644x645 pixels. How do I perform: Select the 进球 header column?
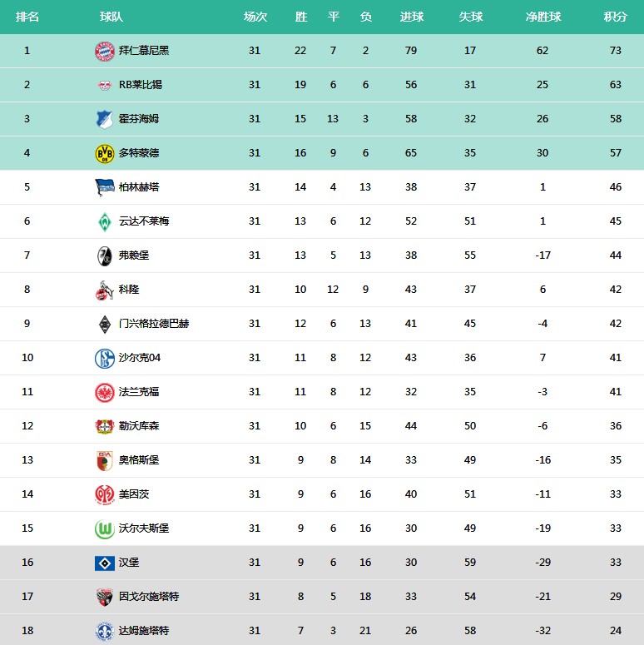point(411,17)
